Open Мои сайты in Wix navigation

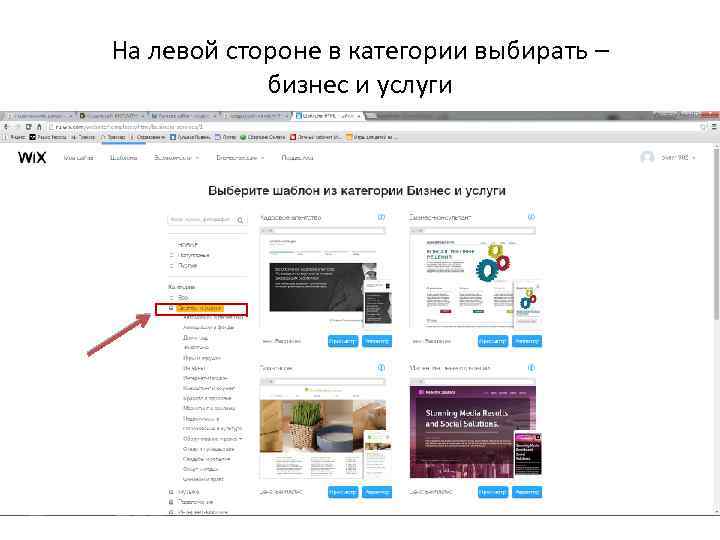coord(79,158)
